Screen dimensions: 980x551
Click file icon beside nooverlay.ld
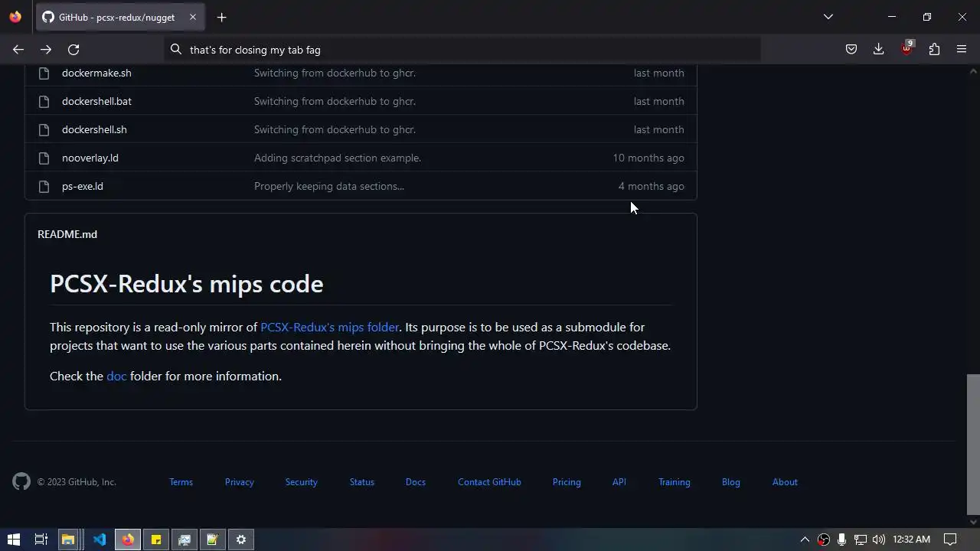tap(44, 158)
